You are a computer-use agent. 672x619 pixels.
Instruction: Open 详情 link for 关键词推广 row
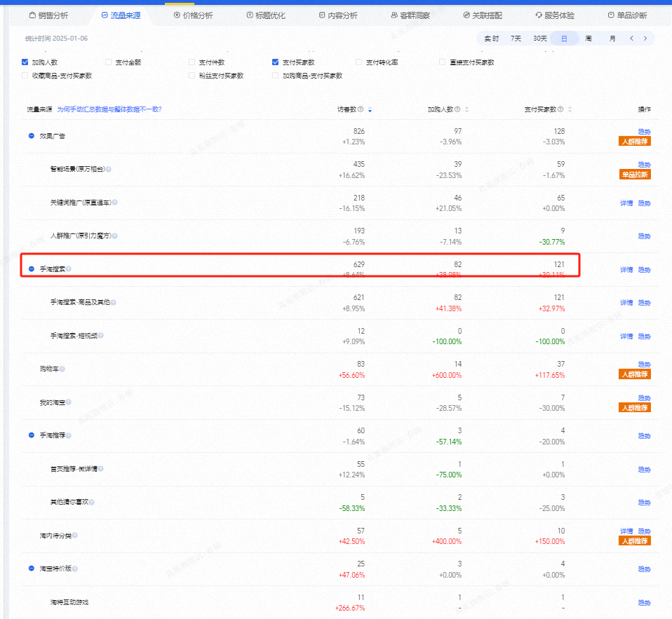pyautogui.click(x=626, y=203)
